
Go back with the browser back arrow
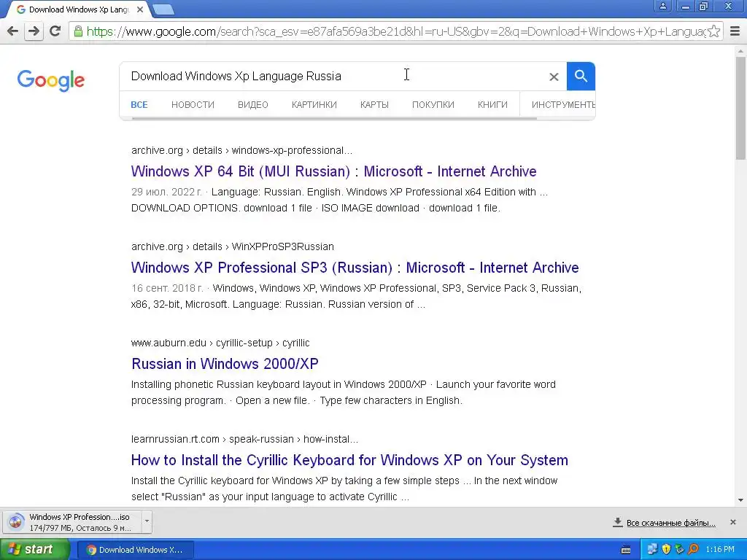pos(13,31)
